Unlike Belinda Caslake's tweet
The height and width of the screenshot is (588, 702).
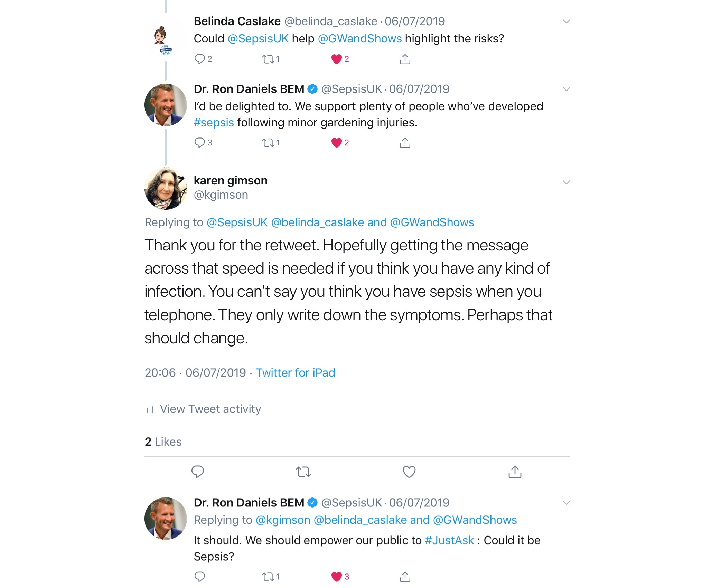pyautogui.click(x=337, y=59)
